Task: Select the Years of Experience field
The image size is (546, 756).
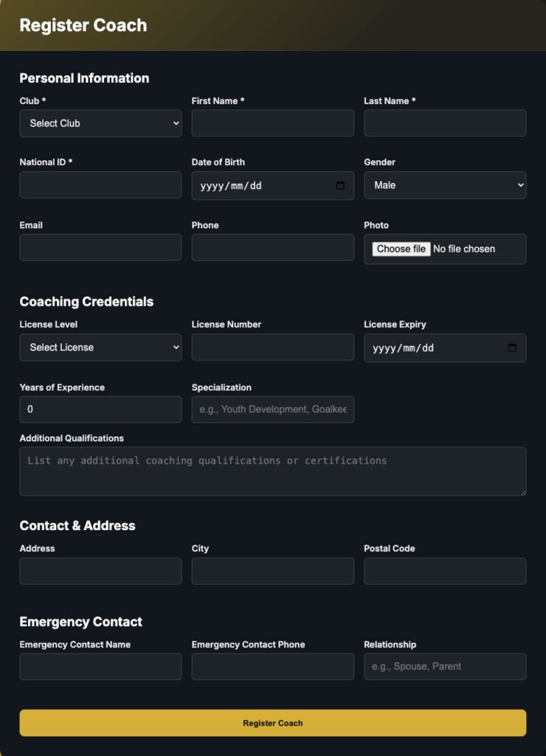Action: point(100,409)
